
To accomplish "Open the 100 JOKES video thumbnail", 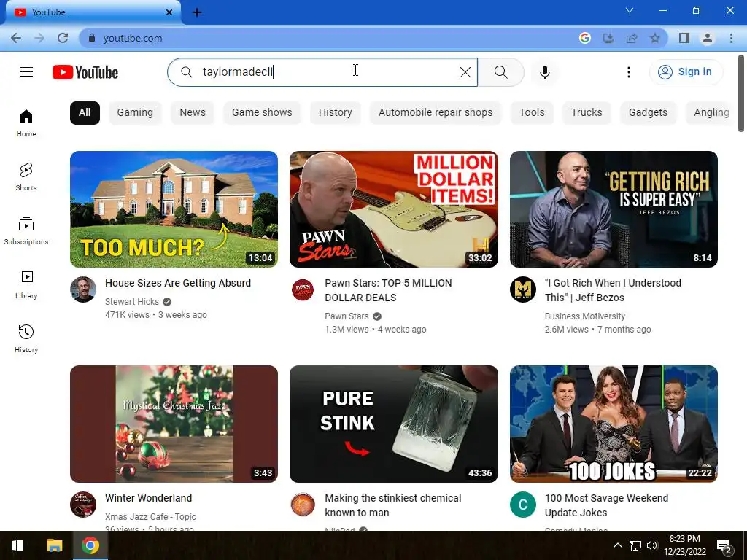I will pos(614,424).
